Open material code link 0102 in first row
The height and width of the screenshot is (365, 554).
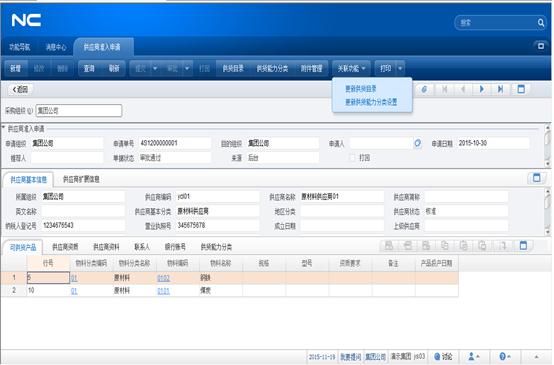click(x=163, y=278)
